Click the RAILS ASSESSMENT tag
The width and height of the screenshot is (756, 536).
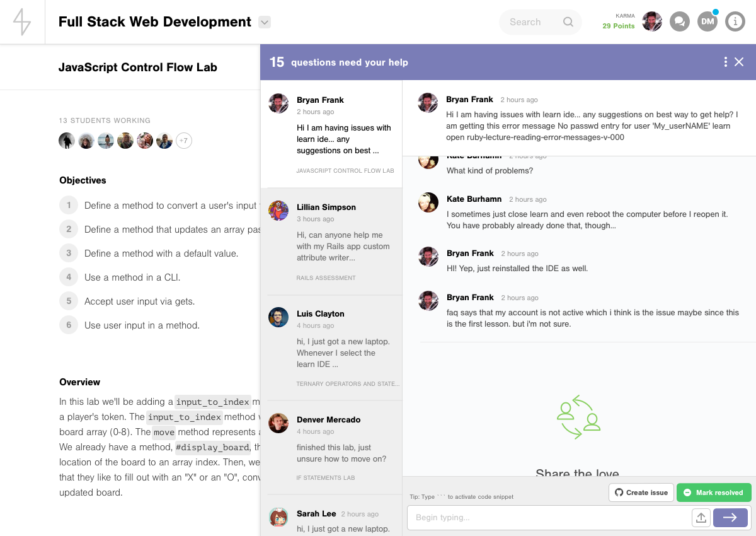point(326,277)
